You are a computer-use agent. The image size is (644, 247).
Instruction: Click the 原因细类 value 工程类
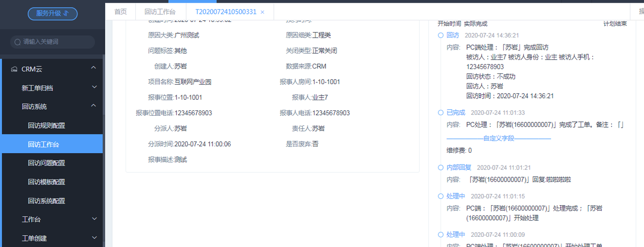point(321,35)
